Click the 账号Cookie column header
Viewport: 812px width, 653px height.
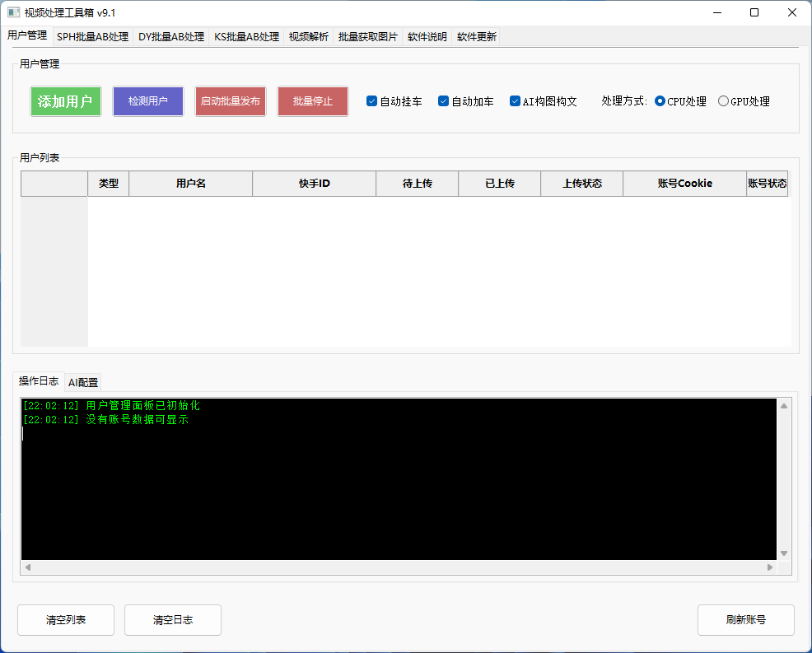(x=684, y=184)
